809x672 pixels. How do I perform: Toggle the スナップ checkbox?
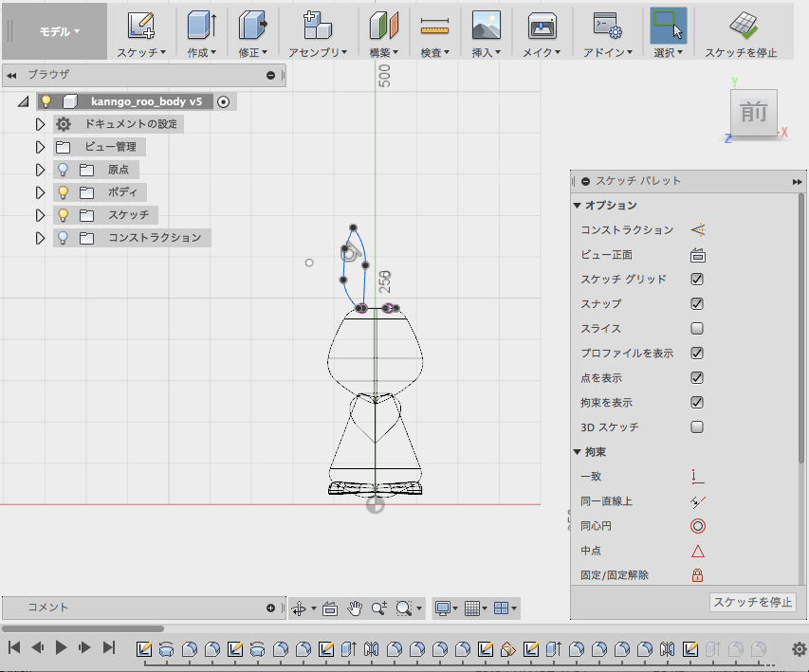click(697, 303)
